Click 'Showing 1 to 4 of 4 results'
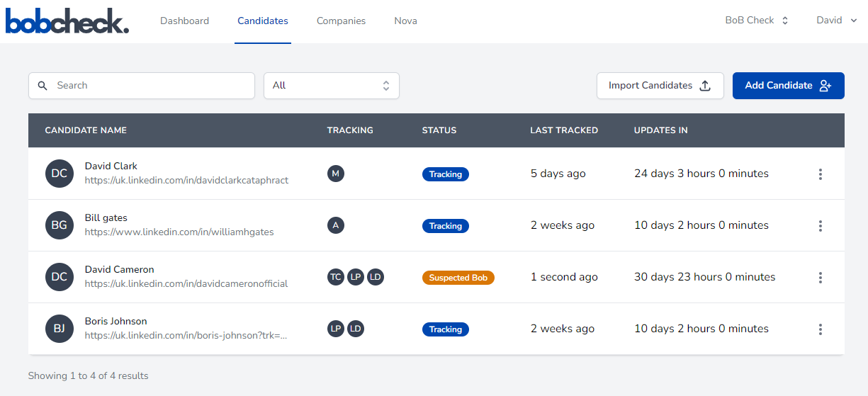Viewport: 868px width, 396px height. [89, 375]
